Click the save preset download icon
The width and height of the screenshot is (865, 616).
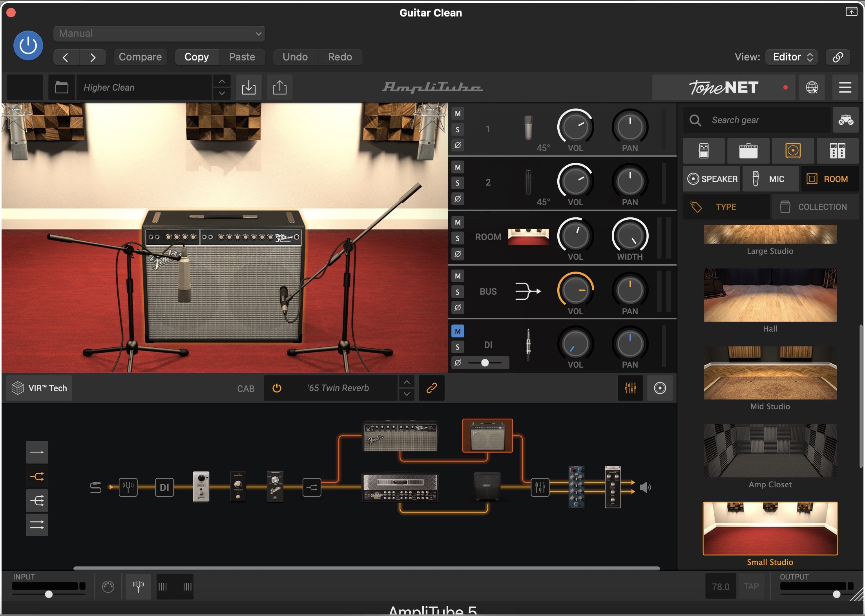click(x=248, y=87)
